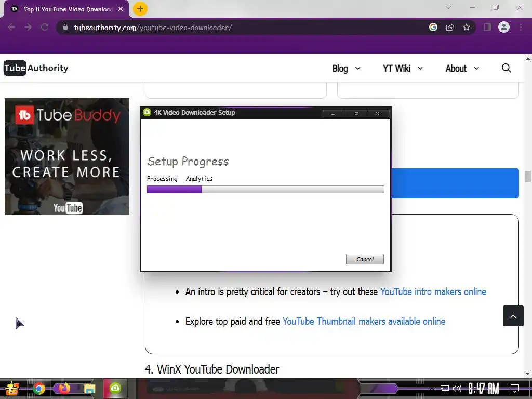Open Firefox from the taskbar
Screen dimensions: 532x399
pos(64,389)
